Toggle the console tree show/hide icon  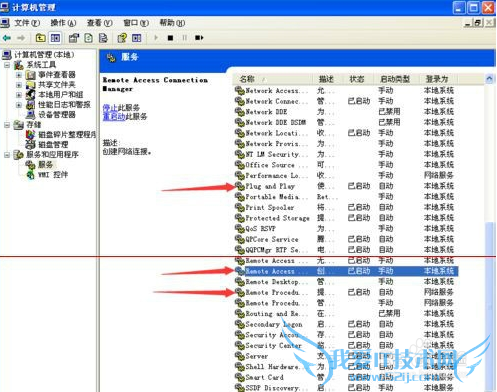[55, 38]
